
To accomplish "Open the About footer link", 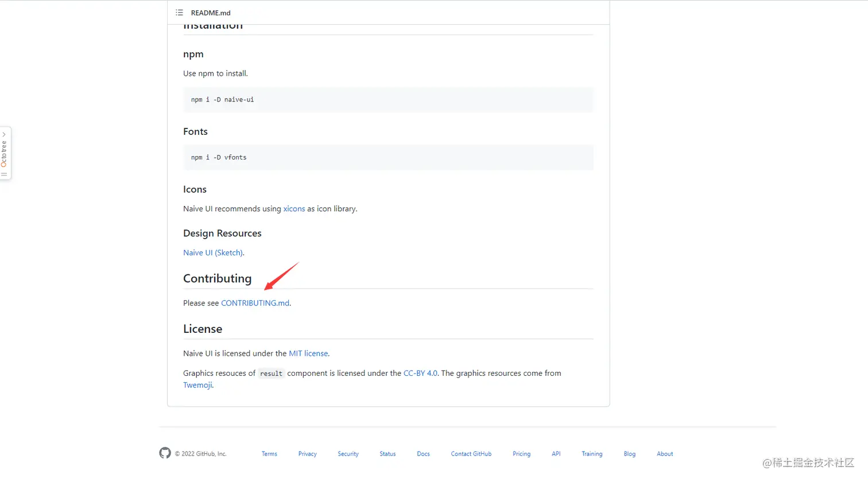I will (665, 454).
